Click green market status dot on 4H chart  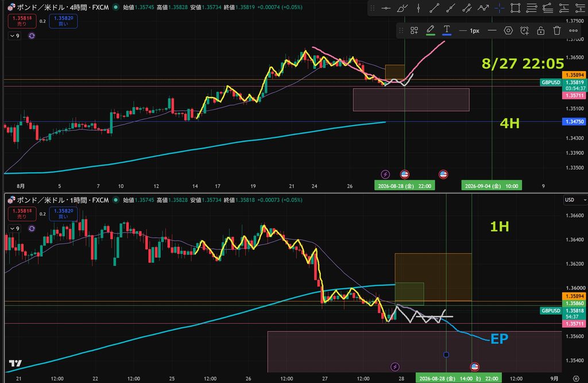(x=116, y=7)
